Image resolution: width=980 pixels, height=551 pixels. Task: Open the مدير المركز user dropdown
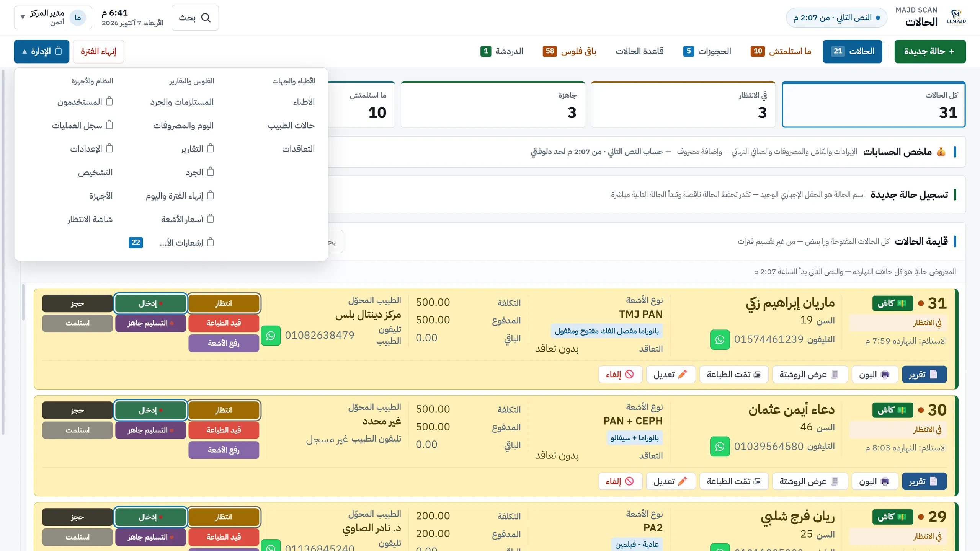point(53,18)
